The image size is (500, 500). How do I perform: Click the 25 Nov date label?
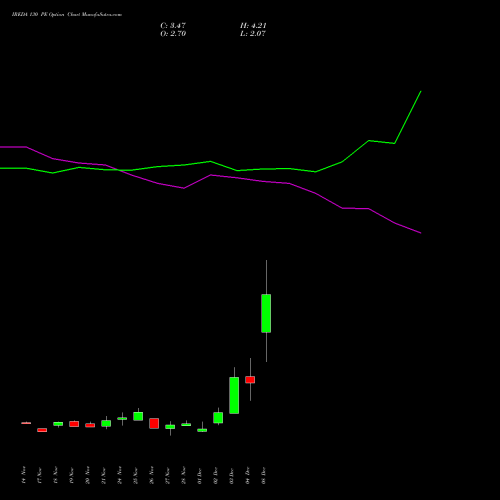click(135, 475)
